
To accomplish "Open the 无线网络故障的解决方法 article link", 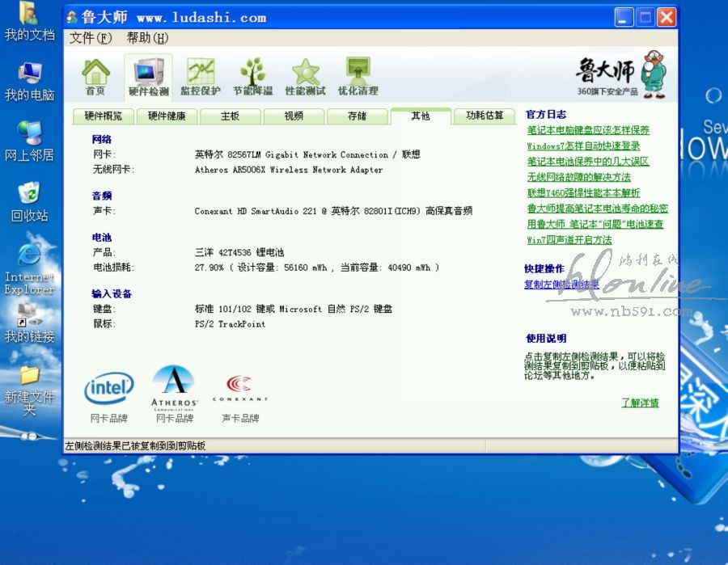I will click(578, 177).
